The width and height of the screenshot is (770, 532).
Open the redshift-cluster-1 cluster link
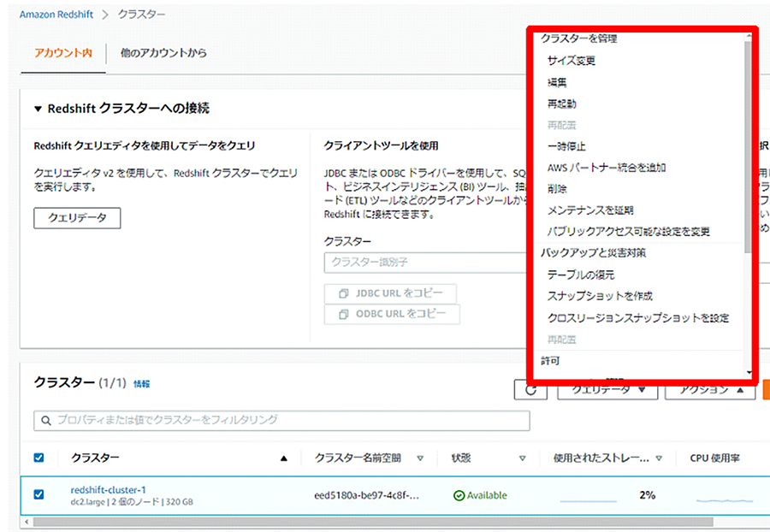click(x=108, y=490)
